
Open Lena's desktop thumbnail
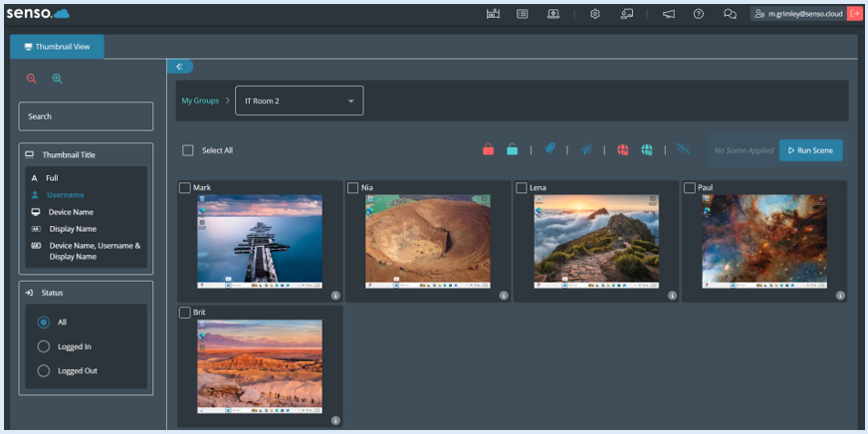[595, 242]
